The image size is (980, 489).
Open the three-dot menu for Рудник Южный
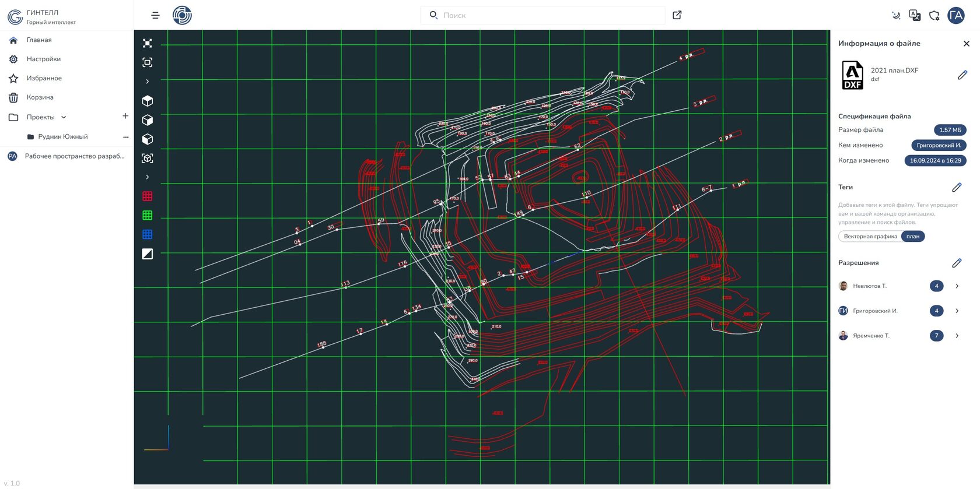pyautogui.click(x=125, y=137)
